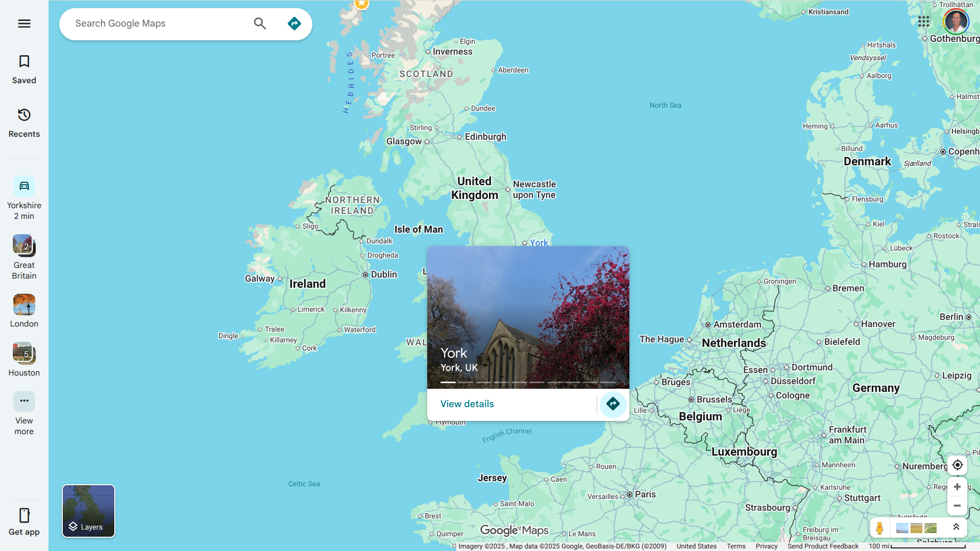Zoom out on the map
Image resolution: width=980 pixels, height=551 pixels.
957,506
